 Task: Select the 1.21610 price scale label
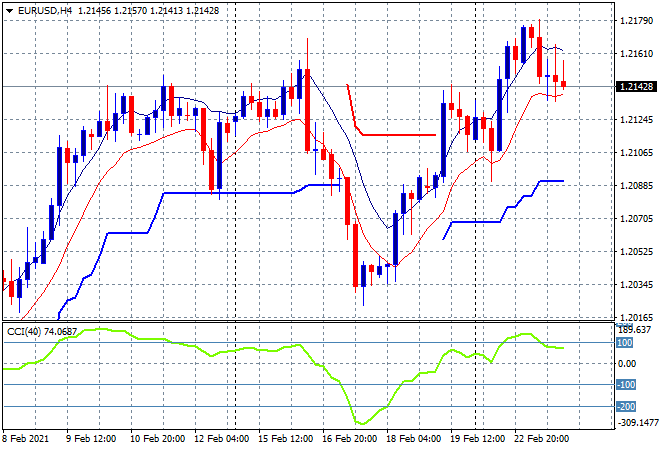click(636, 53)
